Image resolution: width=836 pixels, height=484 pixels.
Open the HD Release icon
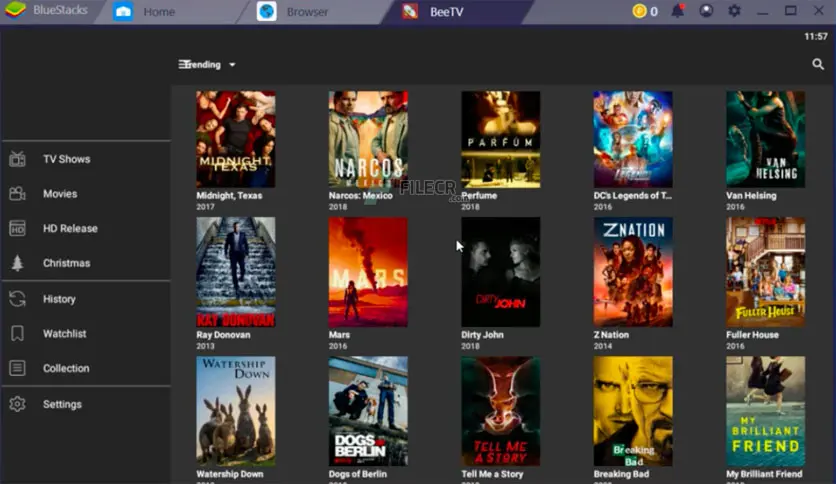click(x=17, y=229)
